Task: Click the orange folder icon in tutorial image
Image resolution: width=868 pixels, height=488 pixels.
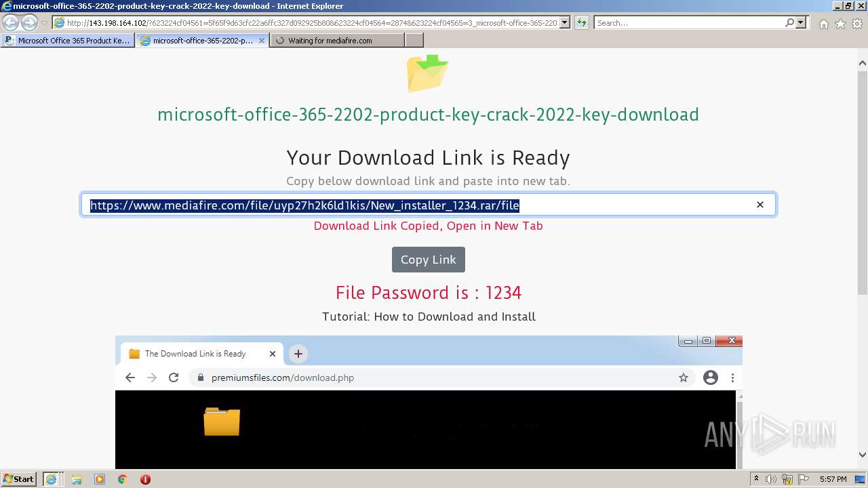Action: 222,421
